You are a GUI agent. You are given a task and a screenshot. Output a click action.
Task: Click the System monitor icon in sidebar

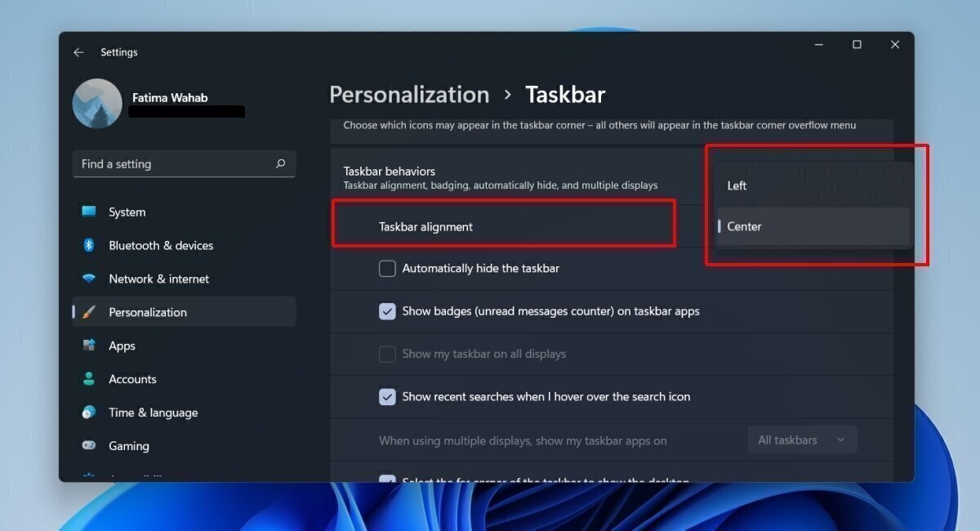[89, 212]
